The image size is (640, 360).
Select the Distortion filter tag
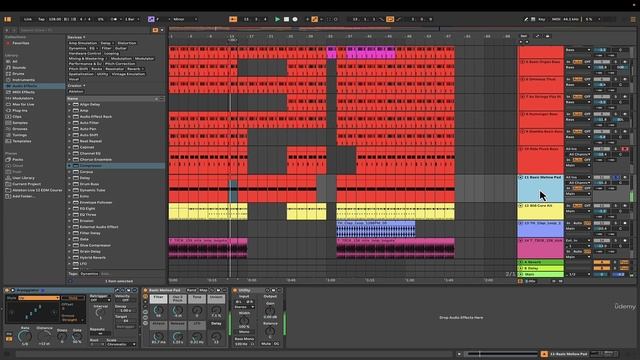pos(127,43)
